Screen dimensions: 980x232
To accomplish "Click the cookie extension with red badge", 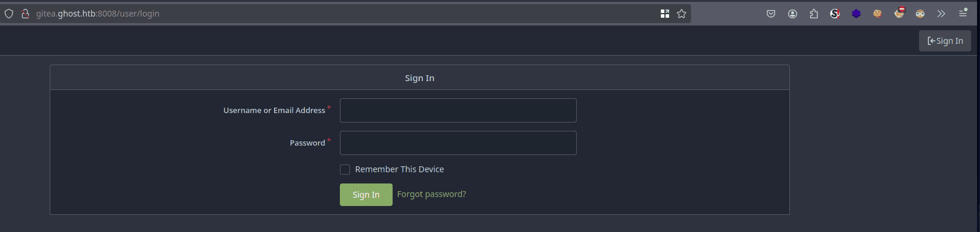I will click(899, 13).
